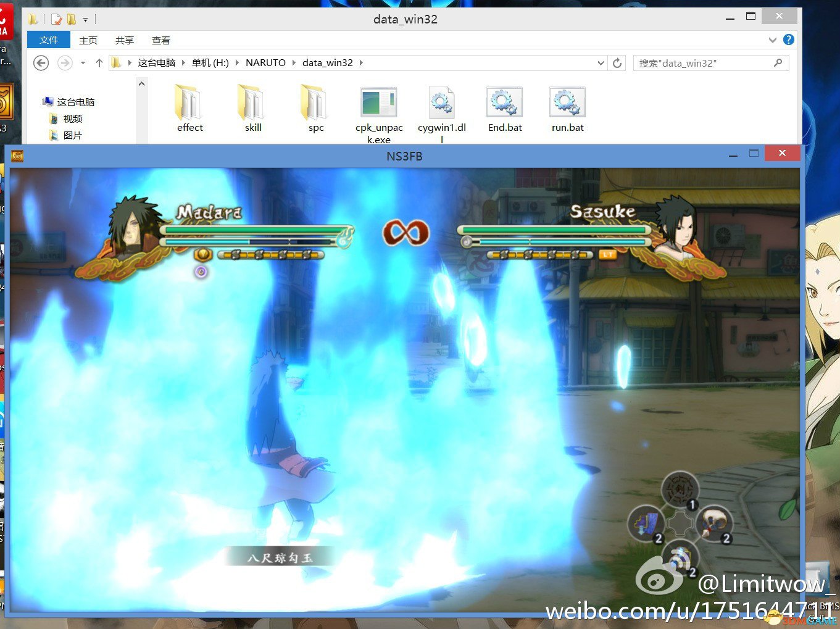Viewport: 840px width, 629px height.
Task: Switch to the 主页 ribbon tab
Action: click(x=88, y=40)
